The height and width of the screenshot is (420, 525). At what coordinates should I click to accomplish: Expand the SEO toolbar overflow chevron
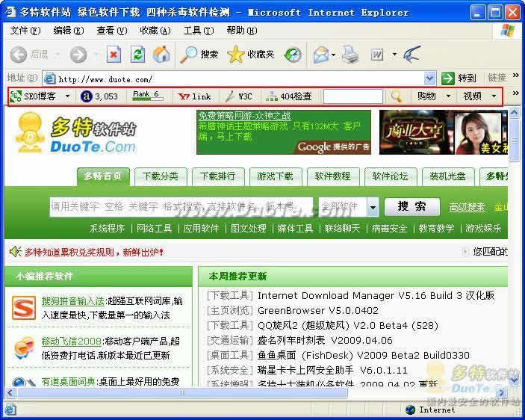tap(515, 93)
